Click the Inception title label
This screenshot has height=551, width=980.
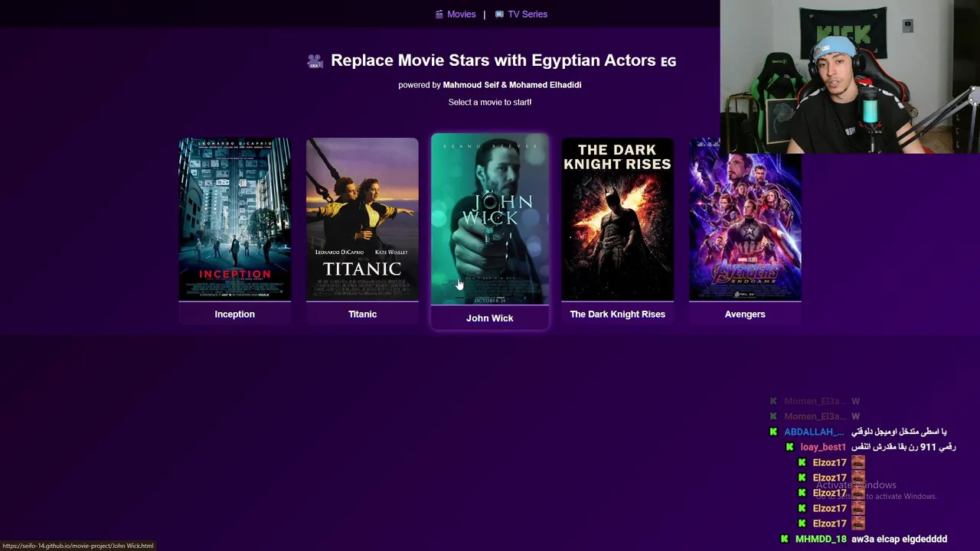(x=234, y=314)
